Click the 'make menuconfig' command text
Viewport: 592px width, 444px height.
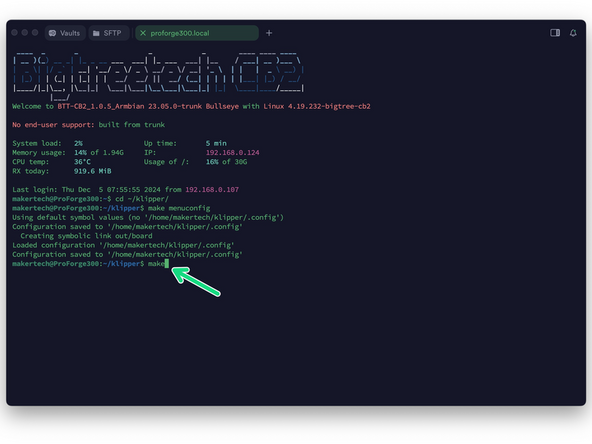coord(179,208)
